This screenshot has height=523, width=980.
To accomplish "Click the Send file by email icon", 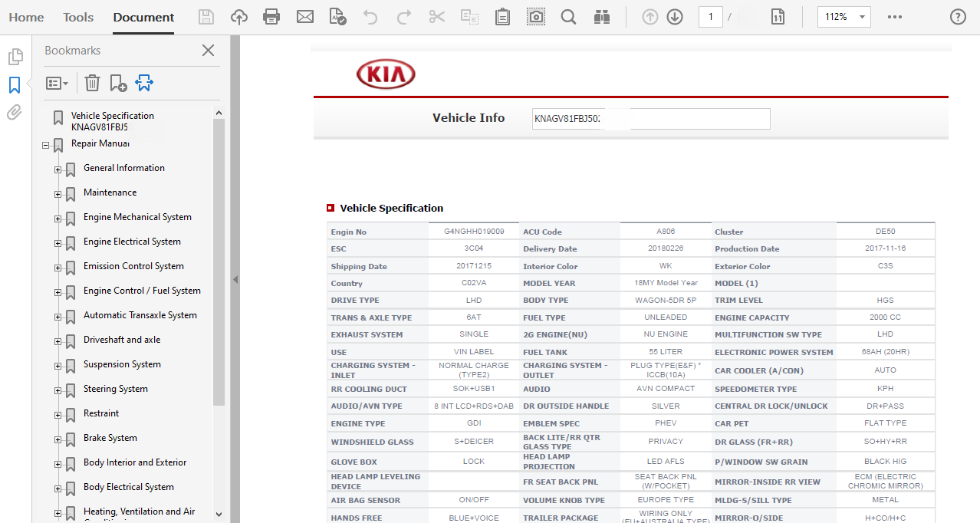I will pos(305,17).
